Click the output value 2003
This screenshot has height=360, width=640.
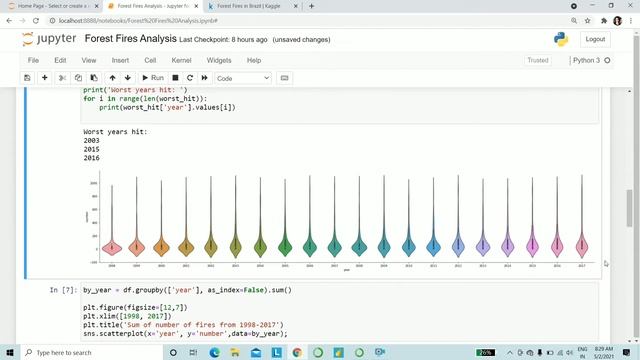coord(91,140)
